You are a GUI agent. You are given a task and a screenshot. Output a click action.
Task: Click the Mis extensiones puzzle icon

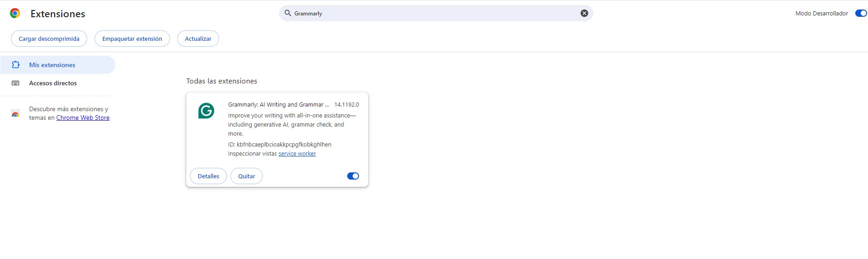15,65
